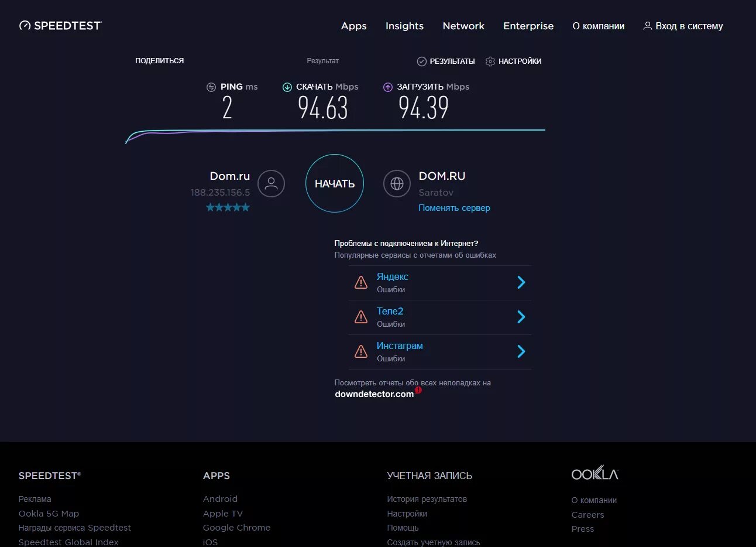This screenshot has width=756, height=547.
Task: Open Android app link
Action: [220, 499]
